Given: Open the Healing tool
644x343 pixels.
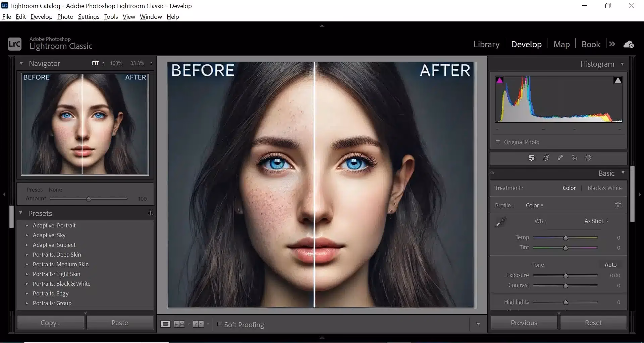Looking at the screenshot, I should (560, 158).
